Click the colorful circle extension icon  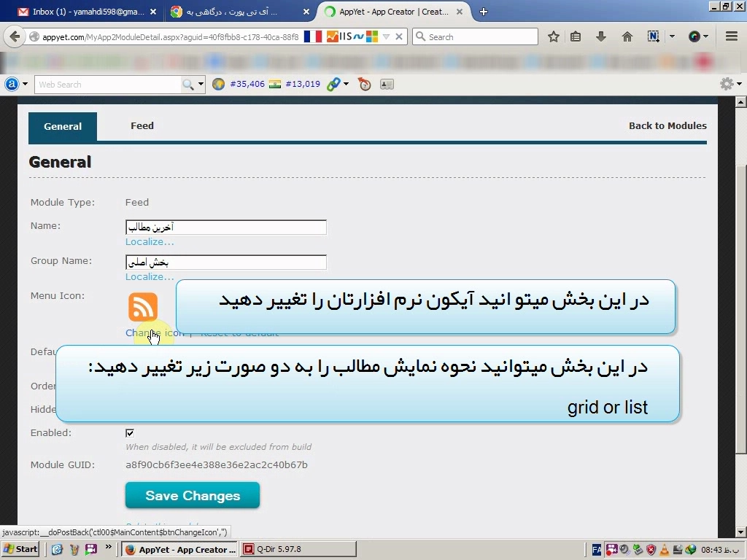click(x=694, y=36)
